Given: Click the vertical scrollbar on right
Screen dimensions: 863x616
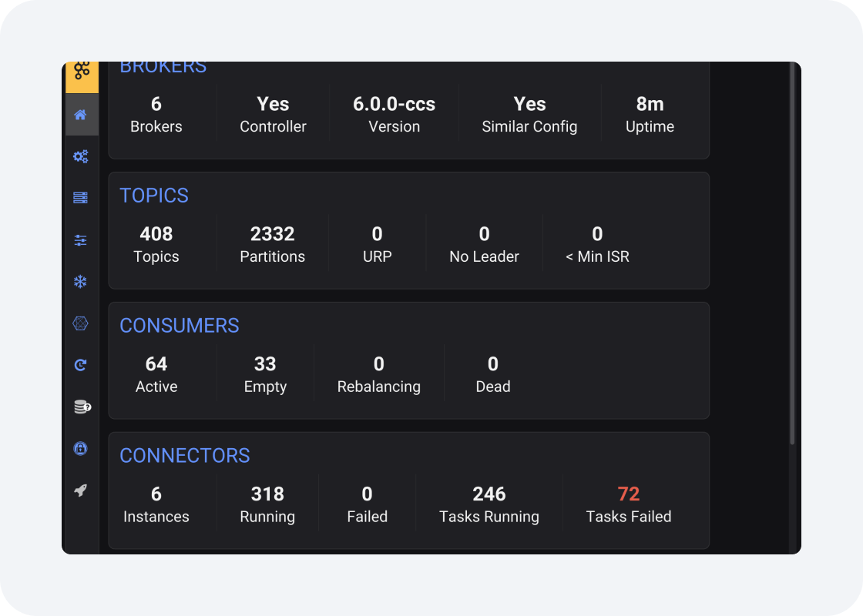Looking at the screenshot, I should click(x=792, y=254).
